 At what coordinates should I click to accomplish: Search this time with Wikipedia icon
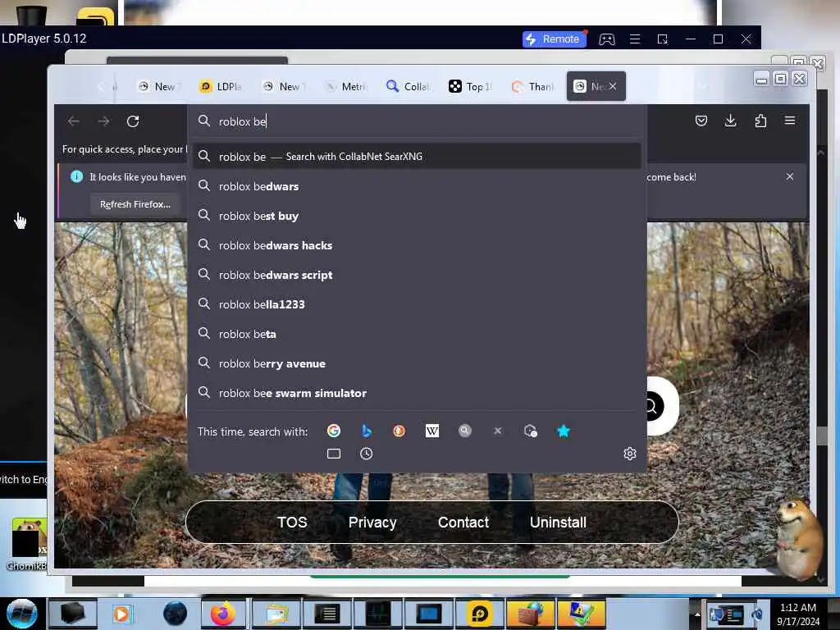coord(431,431)
